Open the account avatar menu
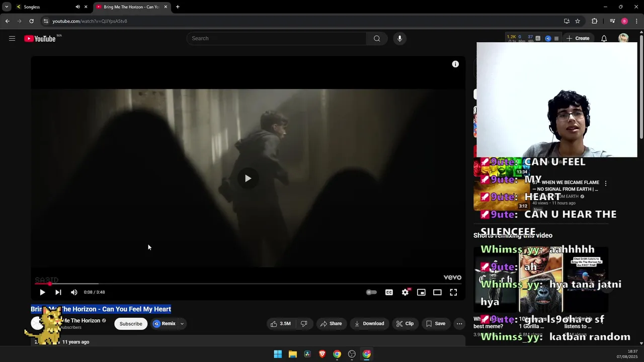The height and width of the screenshot is (362, 644). (623, 38)
